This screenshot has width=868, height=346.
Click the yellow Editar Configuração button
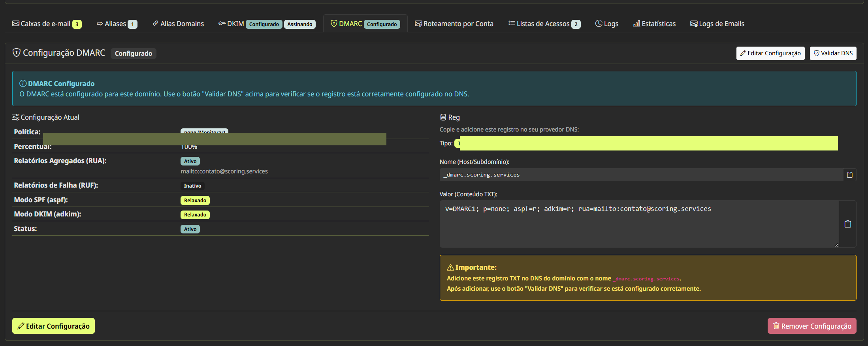(53, 326)
